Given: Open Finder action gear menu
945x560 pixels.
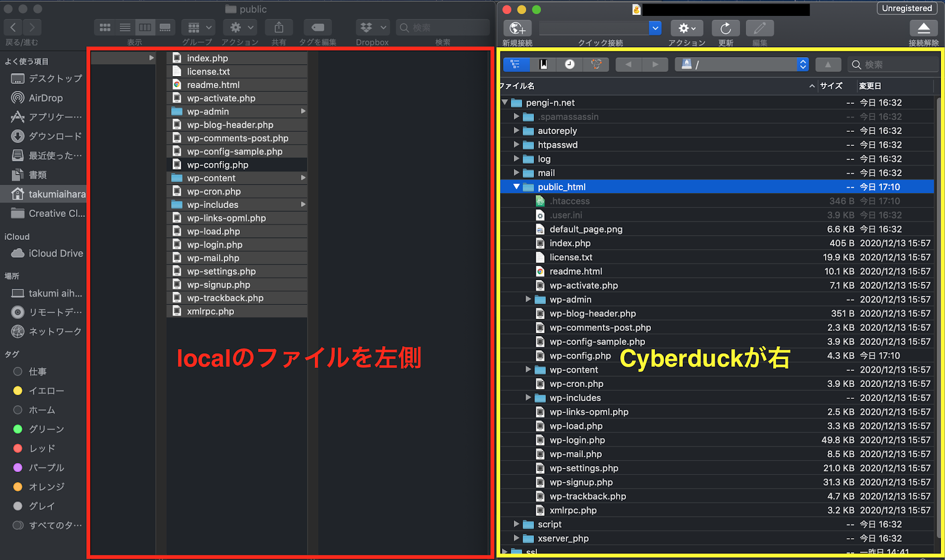Looking at the screenshot, I should click(x=240, y=27).
